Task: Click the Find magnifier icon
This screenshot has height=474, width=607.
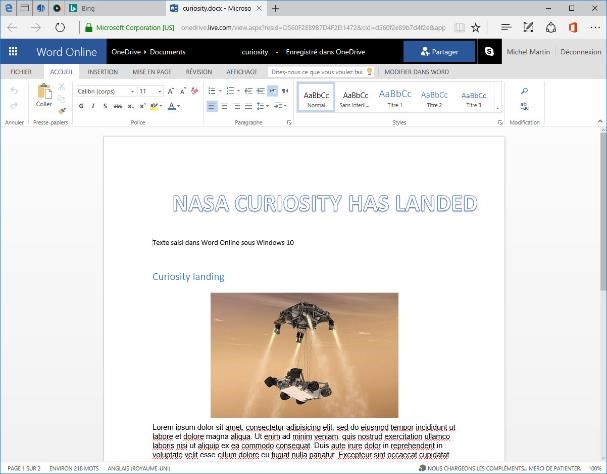Action: [x=525, y=91]
